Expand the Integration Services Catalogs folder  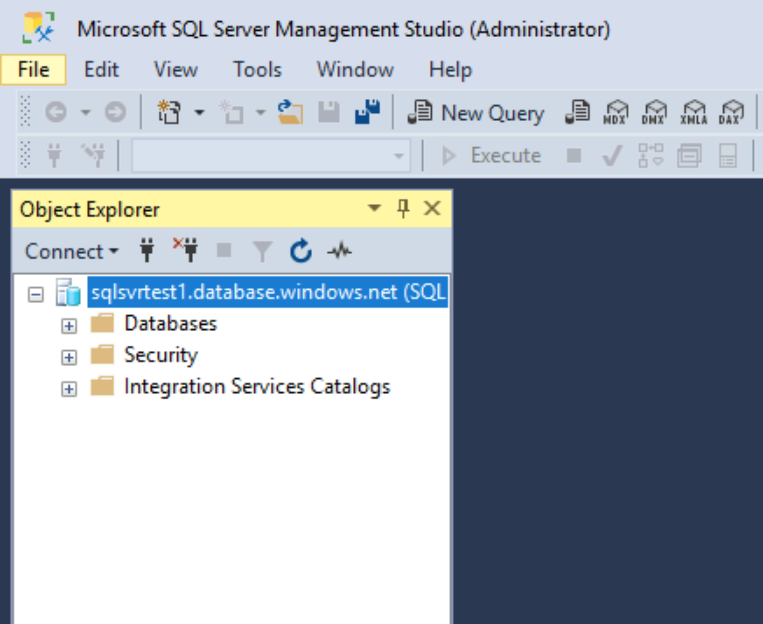(69, 389)
